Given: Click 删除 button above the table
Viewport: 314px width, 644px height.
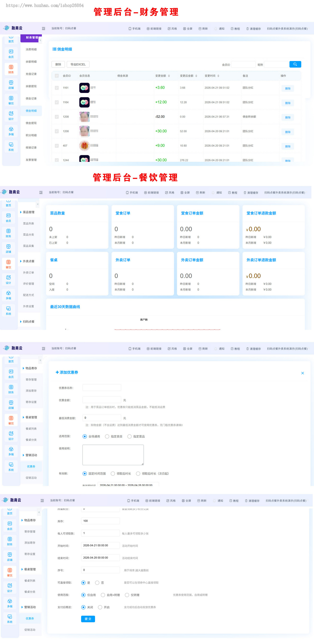Looking at the screenshot, I should (58, 64).
